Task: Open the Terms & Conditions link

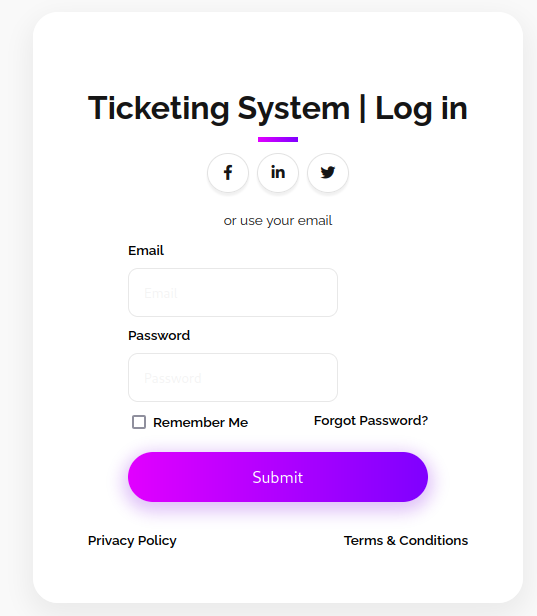Action: [x=406, y=541]
